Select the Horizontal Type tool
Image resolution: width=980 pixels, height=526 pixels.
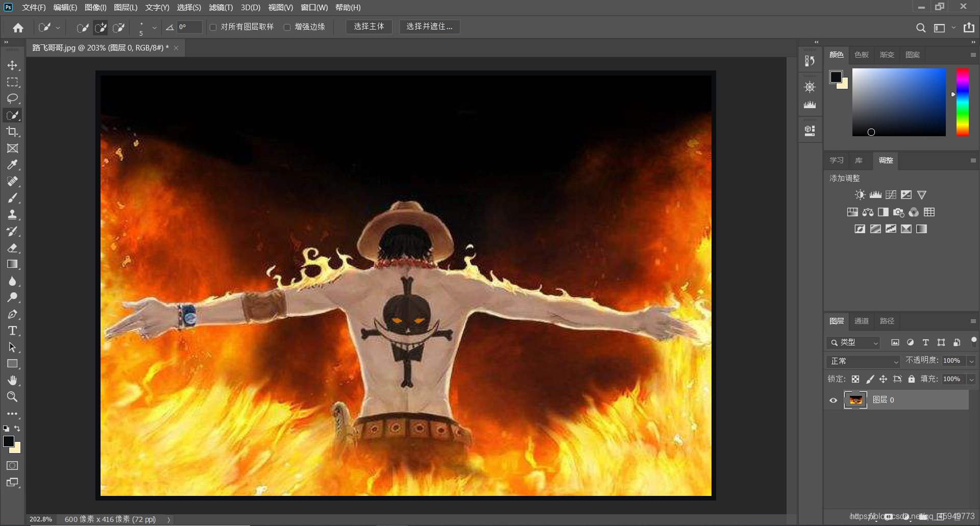(x=12, y=331)
